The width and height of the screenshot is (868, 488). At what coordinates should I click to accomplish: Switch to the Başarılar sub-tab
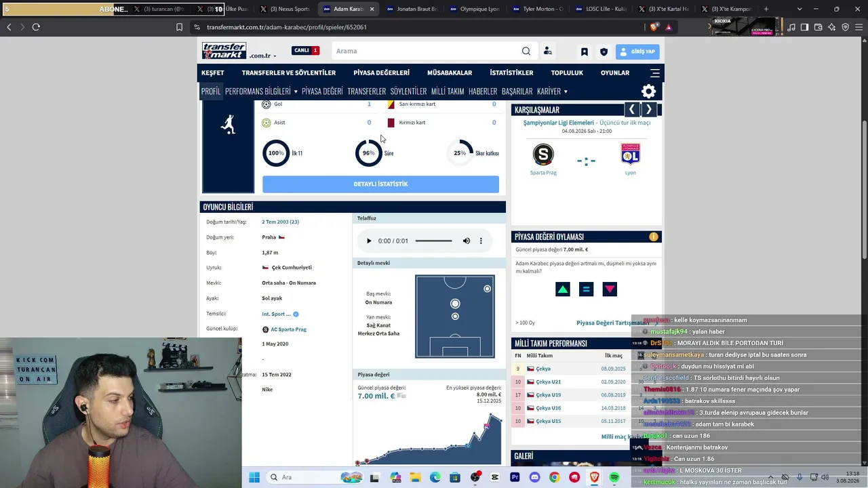pos(517,91)
